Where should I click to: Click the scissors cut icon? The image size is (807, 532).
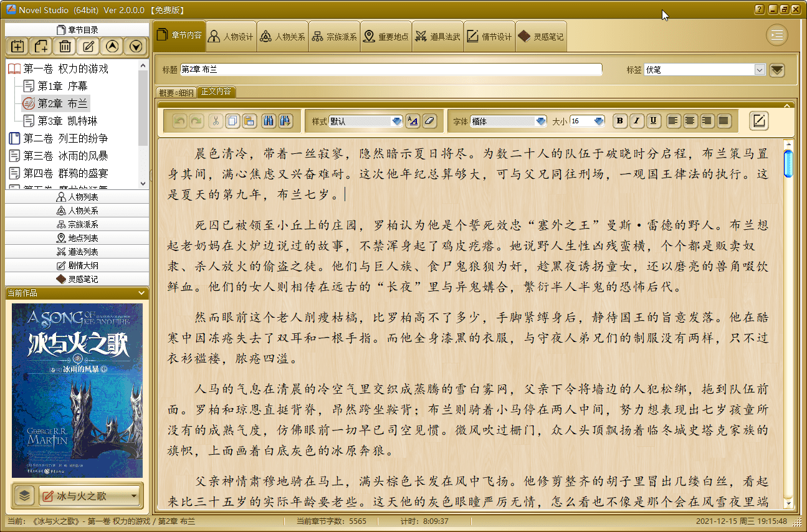pyautogui.click(x=215, y=121)
